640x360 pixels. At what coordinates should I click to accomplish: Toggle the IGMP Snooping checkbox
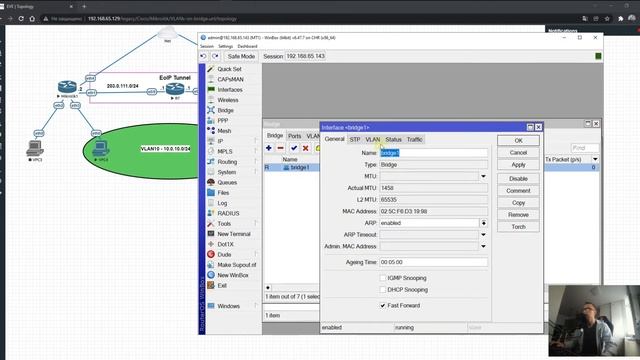click(x=382, y=278)
